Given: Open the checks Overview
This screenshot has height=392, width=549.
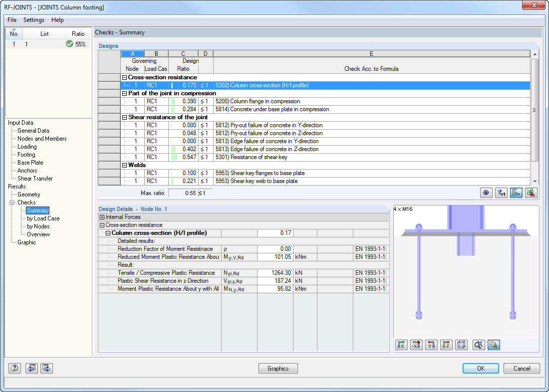Looking at the screenshot, I should coord(38,234).
